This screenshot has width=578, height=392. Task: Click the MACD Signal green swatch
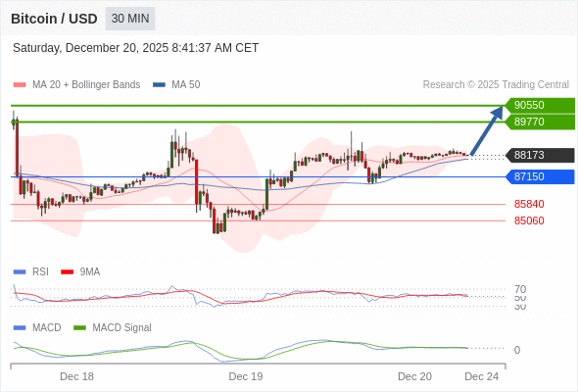(79, 328)
